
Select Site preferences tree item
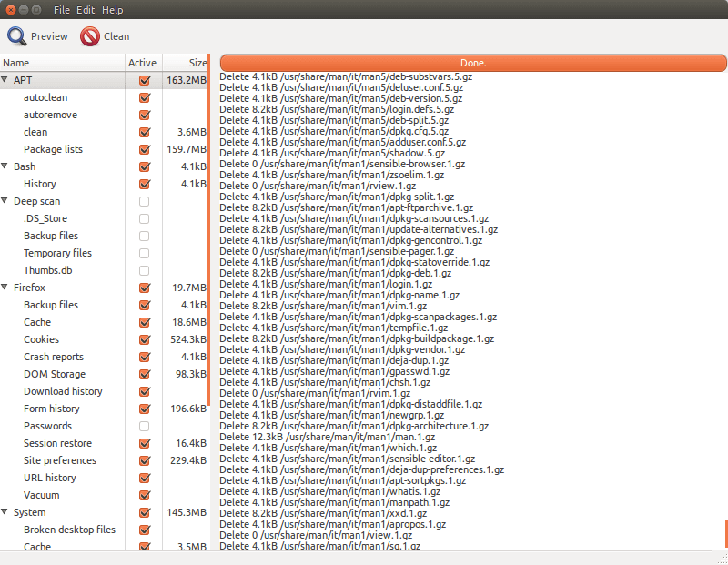pos(60,460)
